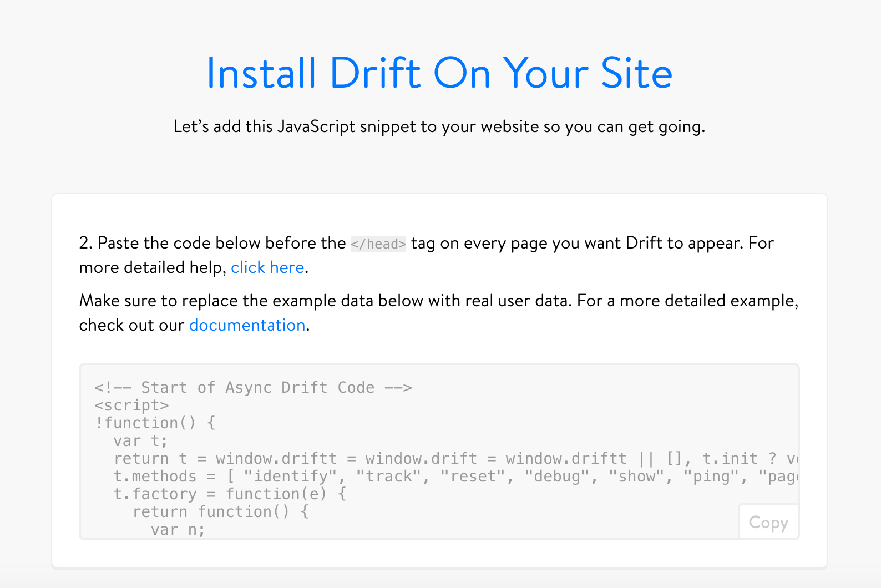881x588 pixels.
Task: Open the documentation link
Action: pos(247,325)
